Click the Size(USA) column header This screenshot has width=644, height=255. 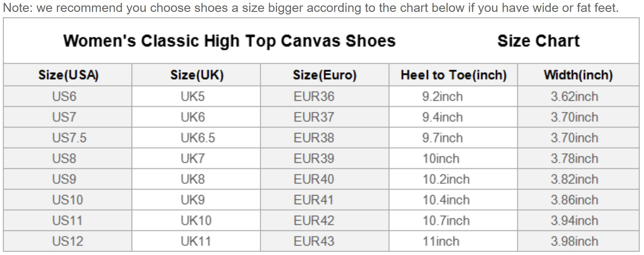pos(69,75)
